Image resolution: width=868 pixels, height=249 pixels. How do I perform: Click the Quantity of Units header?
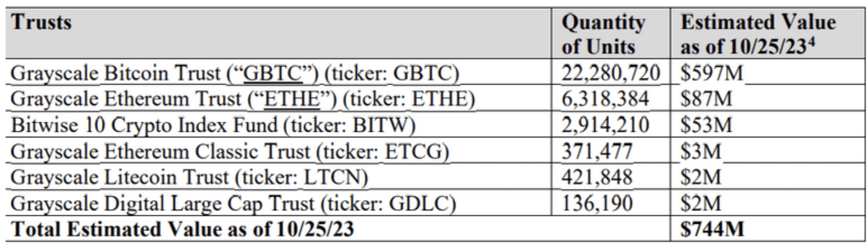[604, 34]
